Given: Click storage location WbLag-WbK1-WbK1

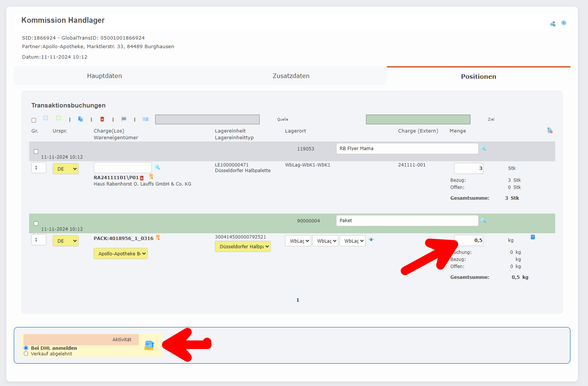Looking at the screenshot, I should pyautogui.click(x=308, y=165).
